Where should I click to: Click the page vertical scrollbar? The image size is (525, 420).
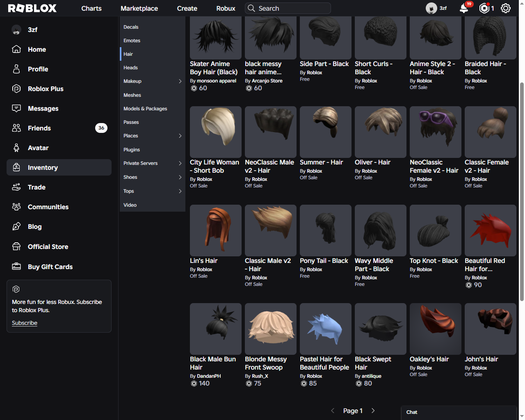click(x=522, y=192)
